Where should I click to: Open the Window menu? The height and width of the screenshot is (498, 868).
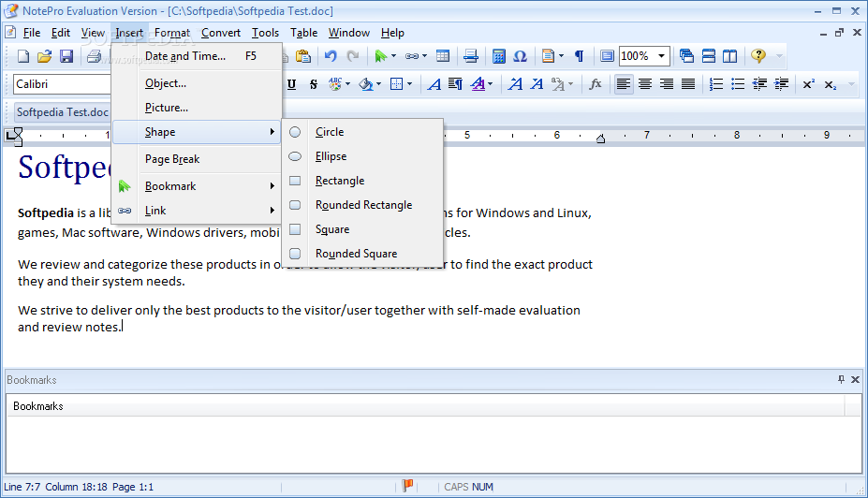(x=348, y=33)
